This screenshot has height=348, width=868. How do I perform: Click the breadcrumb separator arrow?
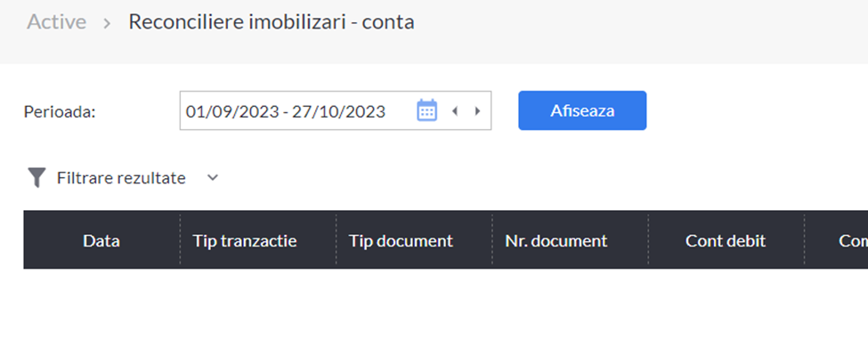tap(108, 23)
